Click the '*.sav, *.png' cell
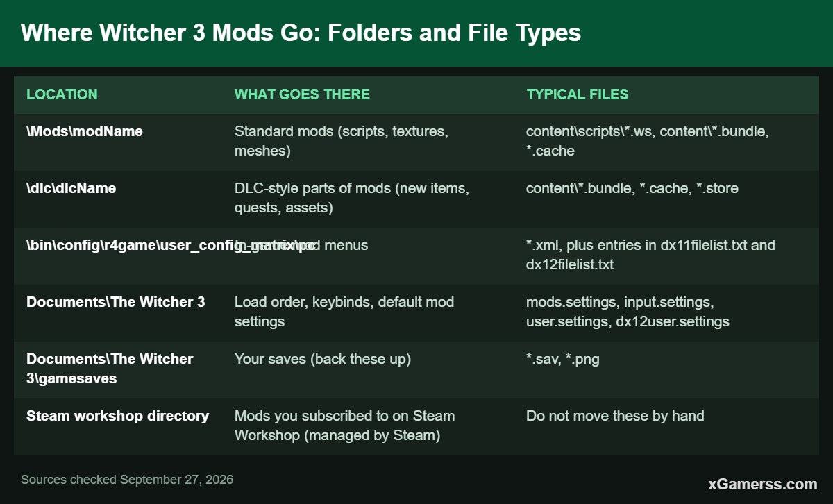Screen dimensions: 833x504 pos(562,359)
